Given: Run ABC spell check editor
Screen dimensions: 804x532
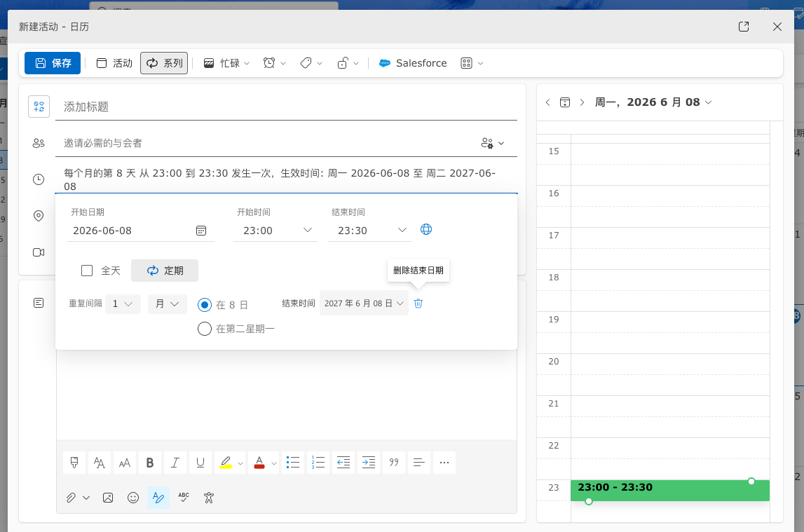Looking at the screenshot, I should (184, 498).
